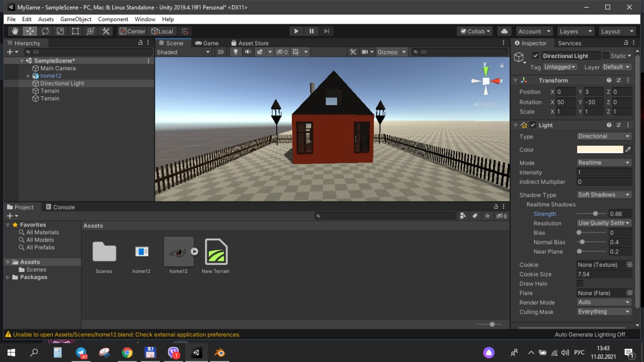Image resolution: width=644 pixels, height=362 pixels.
Task: Select the Hand tool
Action: click(15, 31)
